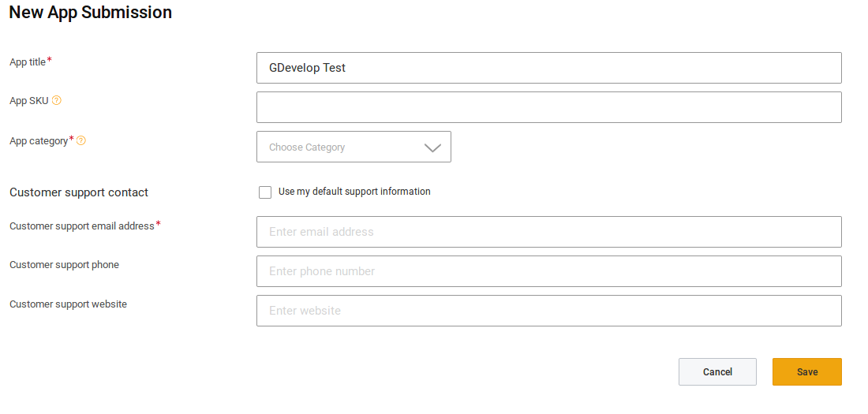
Task: Focus the empty App SKU input field
Action: click(x=548, y=107)
